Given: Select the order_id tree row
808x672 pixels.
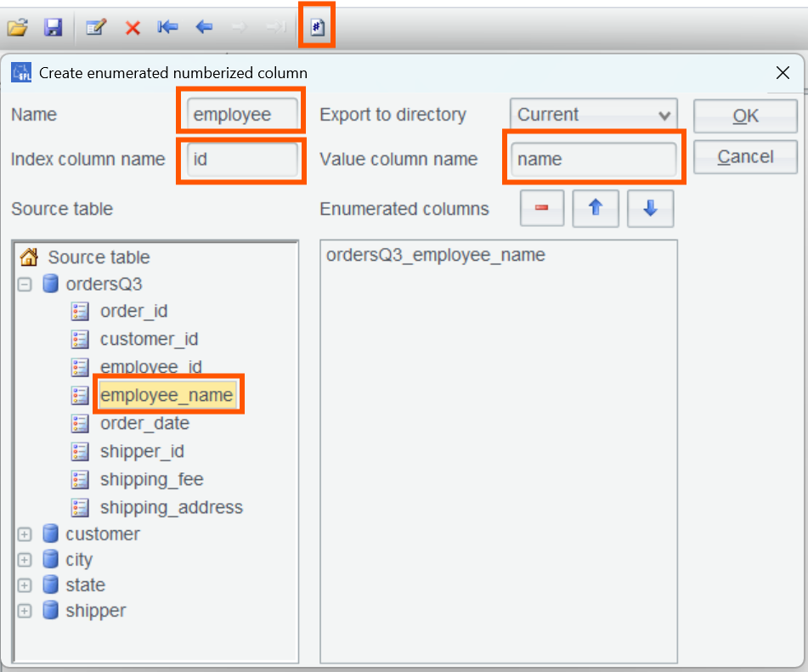Looking at the screenshot, I should pyautogui.click(x=134, y=311).
